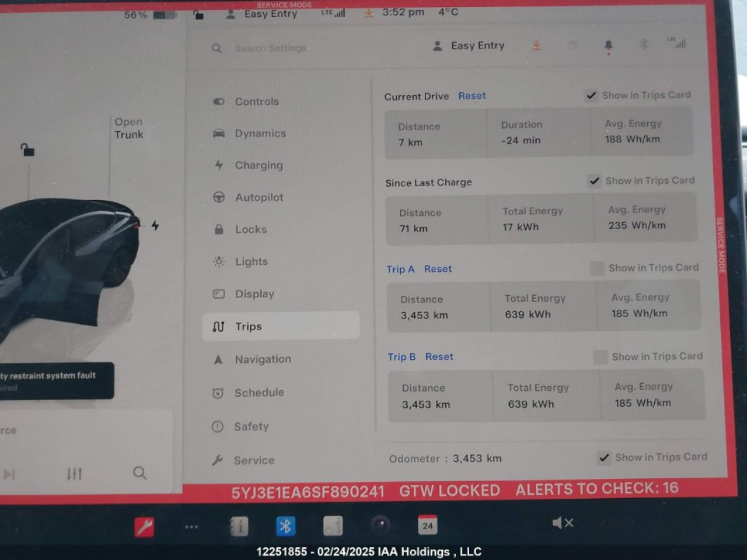Open the media equalizer sliders icon
The width and height of the screenshot is (747, 560).
(75, 474)
